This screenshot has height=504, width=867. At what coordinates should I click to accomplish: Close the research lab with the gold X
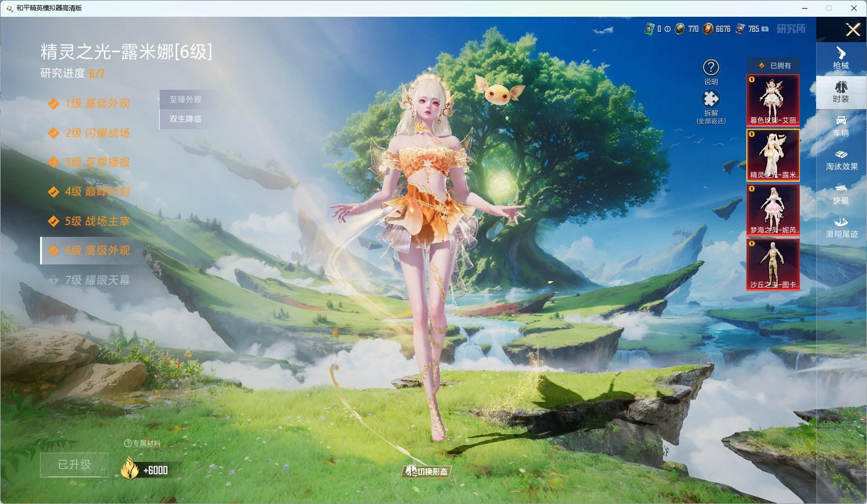coord(853,30)
